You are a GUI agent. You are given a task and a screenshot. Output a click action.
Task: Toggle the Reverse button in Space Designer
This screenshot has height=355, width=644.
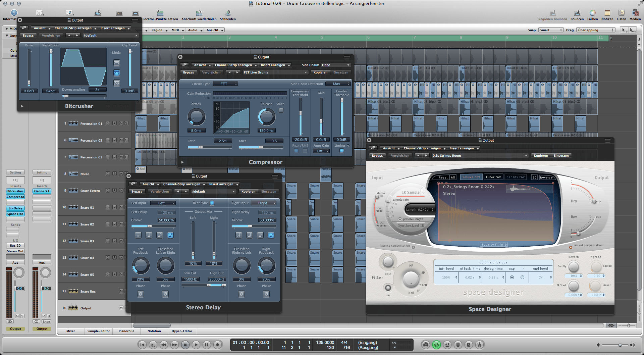[546, 177]
